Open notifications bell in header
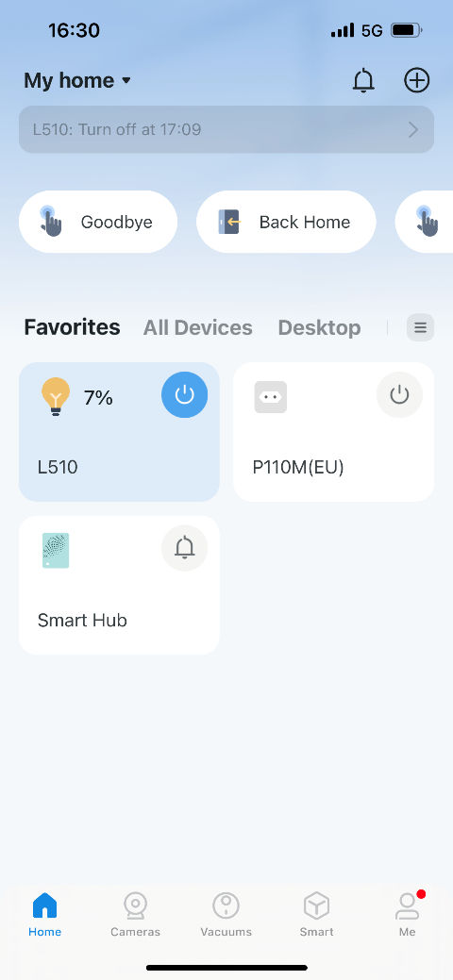The image size is (453, 980). pyautogui.click(x=363, y=80)
